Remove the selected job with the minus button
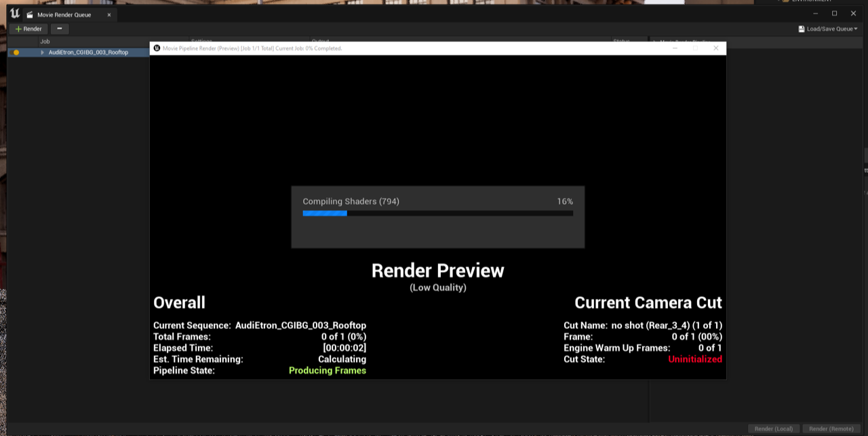Image resolution: width=868 pixels, height=436 pixels. tap(60, 29)
